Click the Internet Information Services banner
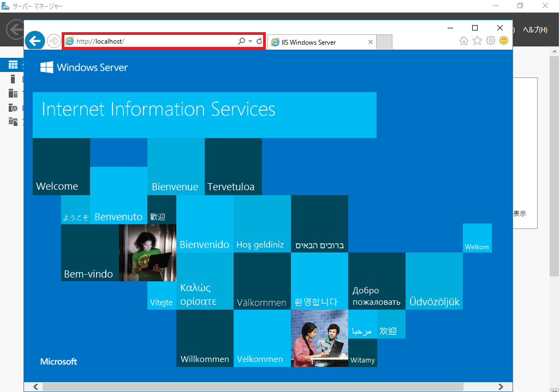The height and width of the screenshot is (392, 560). click(x=205, y=115)
